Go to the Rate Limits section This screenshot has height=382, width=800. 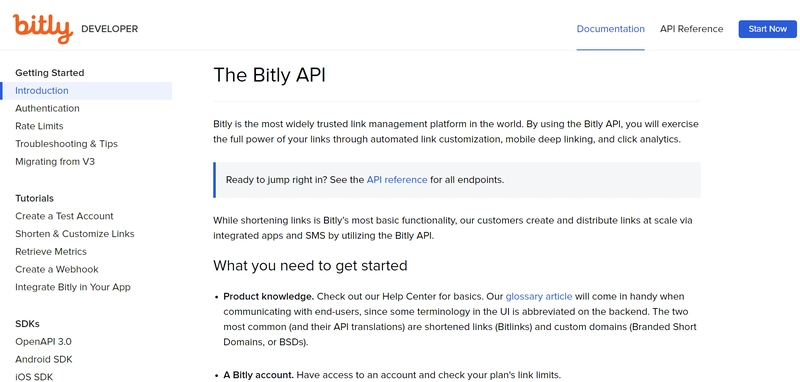tap(39, 126)
